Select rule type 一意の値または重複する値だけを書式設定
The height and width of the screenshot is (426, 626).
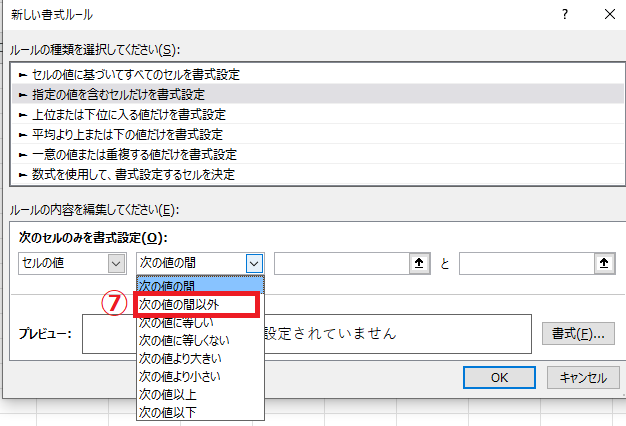pos(318,155)
